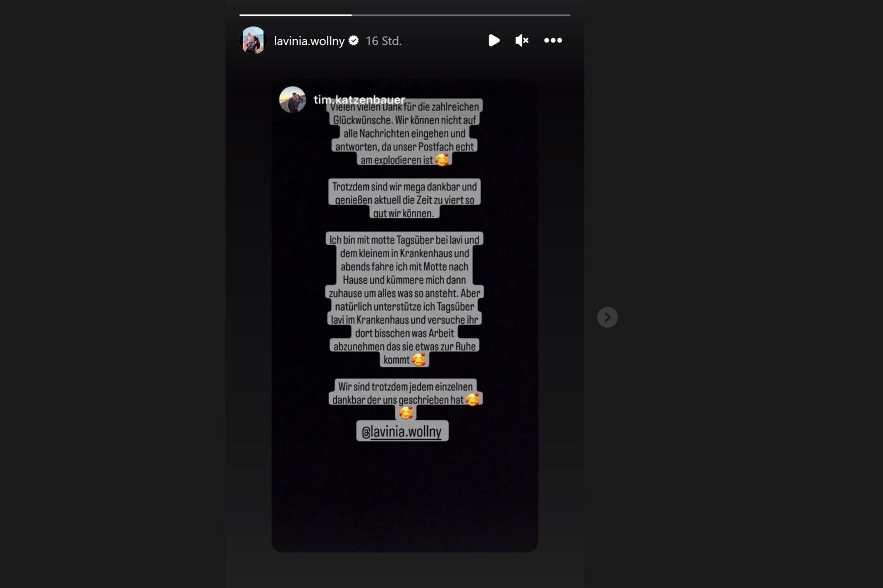The width and height of the screenshot is (883, 588).
Task: Click the paragraph about zahlreichen Glückwünsche
Action: pos(404,133)
